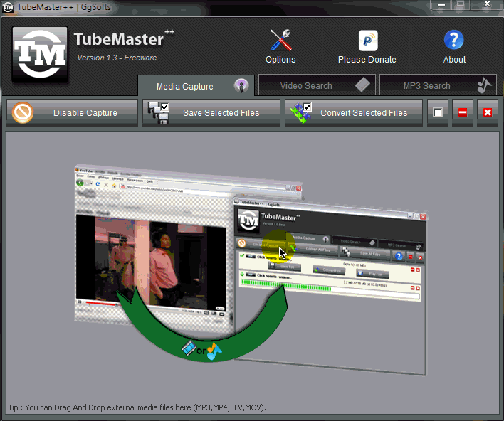Viewport: 504px width, 421px height.
Task: Maximize the TubeMaster++ window
Action: click(461, 5)
